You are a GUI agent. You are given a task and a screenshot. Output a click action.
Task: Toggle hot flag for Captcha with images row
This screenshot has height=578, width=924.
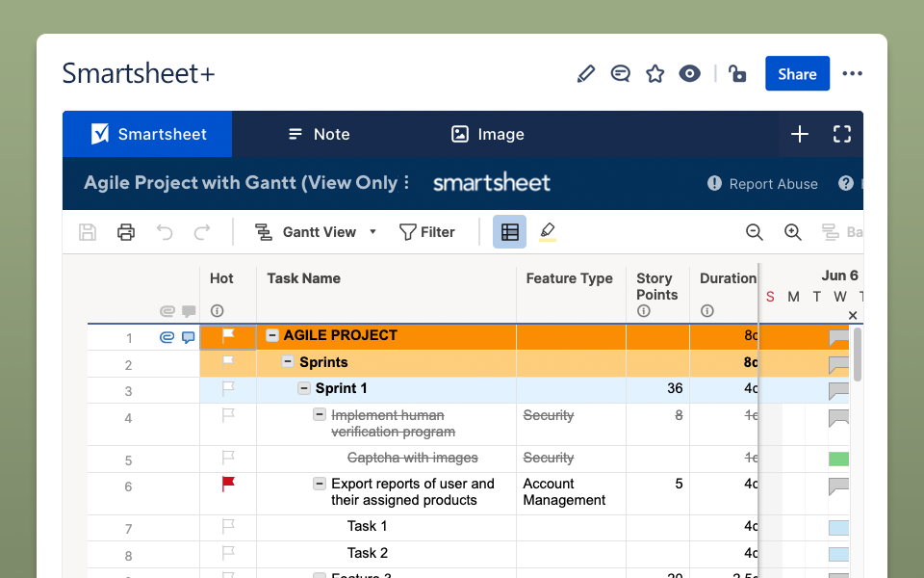click(228, 457)
